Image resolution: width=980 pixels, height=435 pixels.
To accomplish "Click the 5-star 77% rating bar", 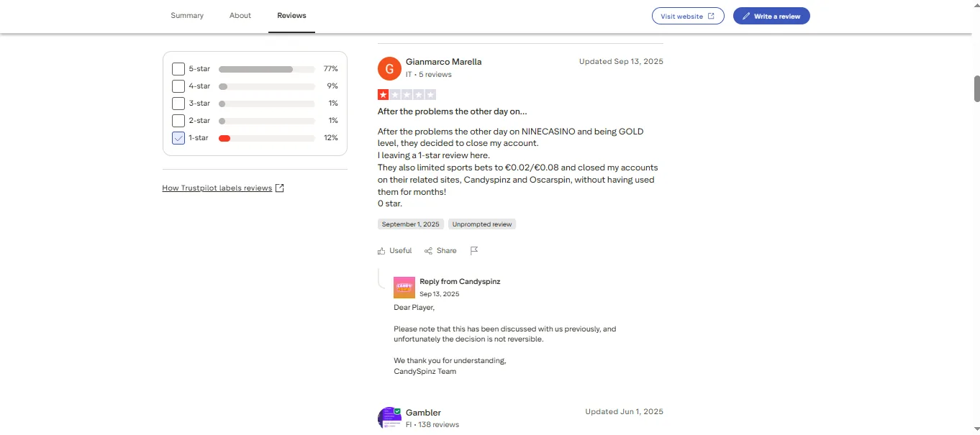I will pyautogui.click(x=267, y=69).
